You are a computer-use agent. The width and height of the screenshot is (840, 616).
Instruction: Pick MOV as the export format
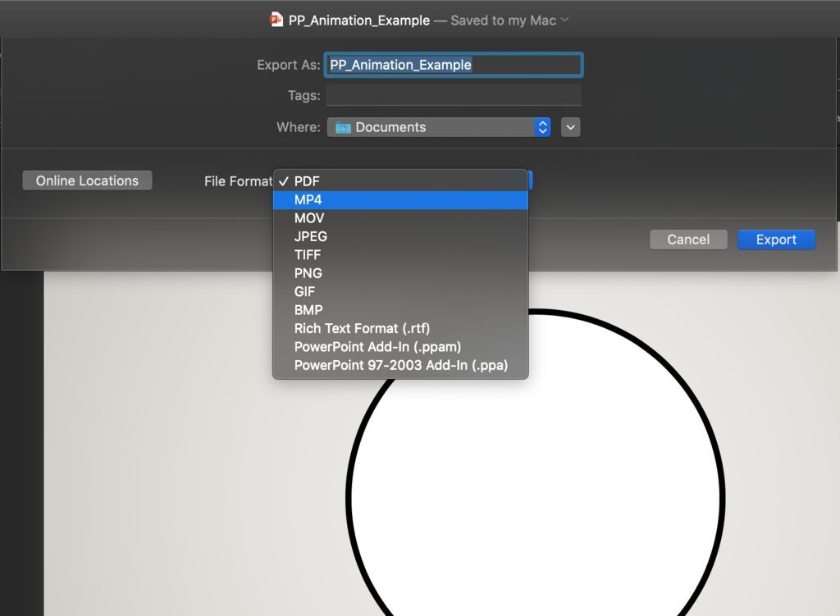(400, 218)
